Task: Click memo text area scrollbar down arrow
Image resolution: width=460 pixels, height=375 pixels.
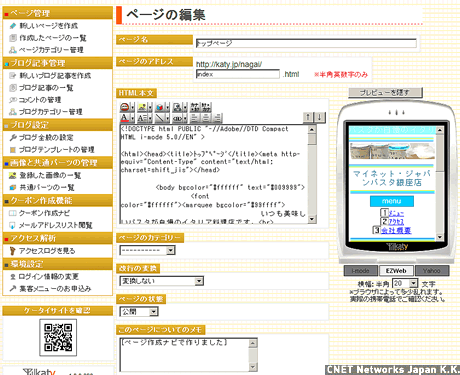Action: [253, 367]
